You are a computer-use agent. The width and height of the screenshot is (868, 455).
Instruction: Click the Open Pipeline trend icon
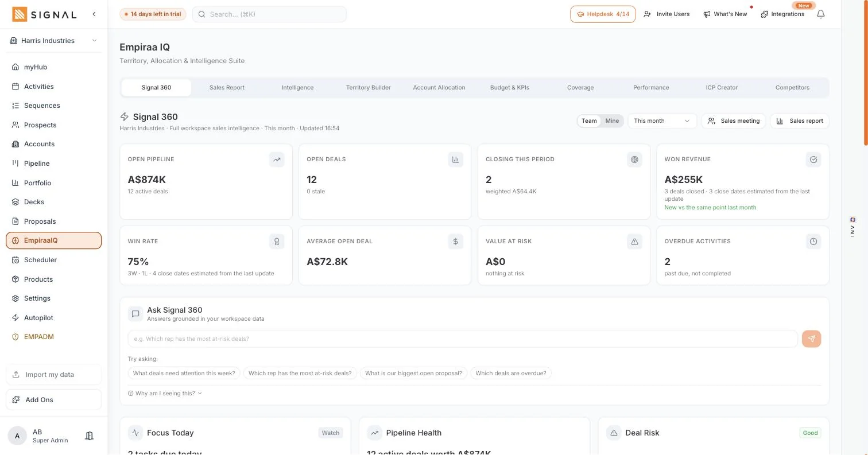click(x=277, y=160)
